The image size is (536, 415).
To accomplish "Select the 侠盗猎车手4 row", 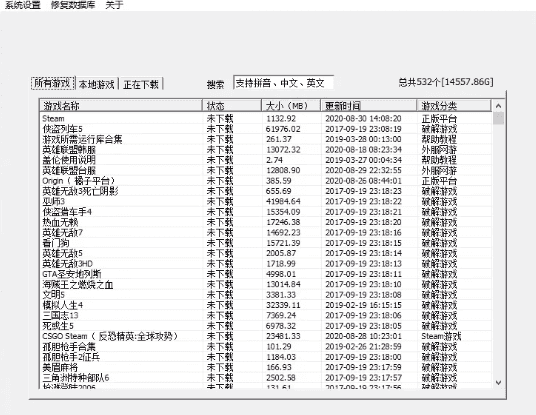I will [x=266, y=212].
